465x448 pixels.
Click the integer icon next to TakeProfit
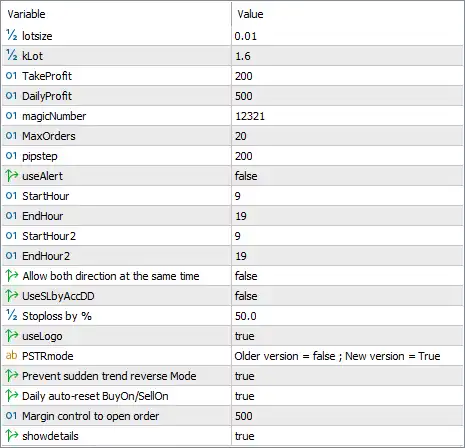pyautogui.click(x=11, y=76)
